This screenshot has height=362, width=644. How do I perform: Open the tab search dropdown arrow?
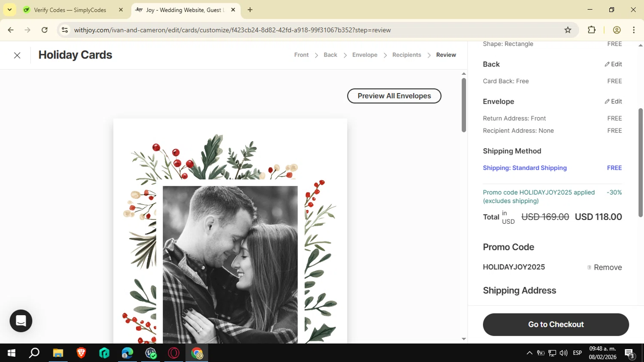tap(9, 9)
